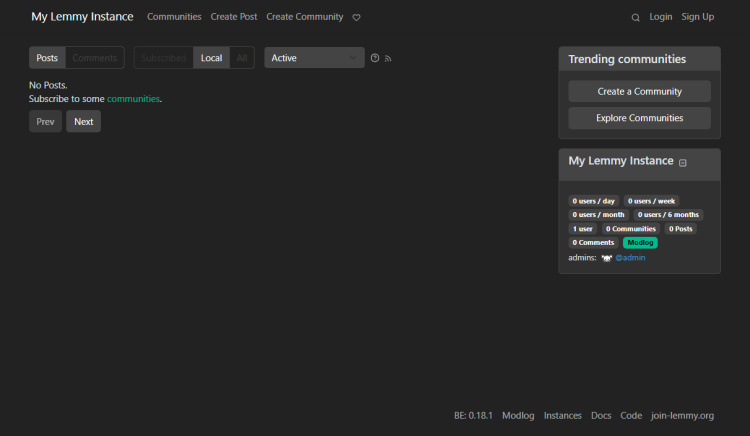The width and height of the screenshot is (750, 436).
Task: Open Create Post in the navbar
Action: tap(233, 17)
